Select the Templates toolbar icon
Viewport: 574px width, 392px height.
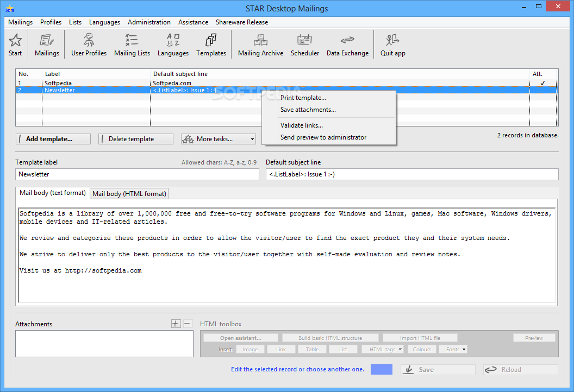click(211, 40)
